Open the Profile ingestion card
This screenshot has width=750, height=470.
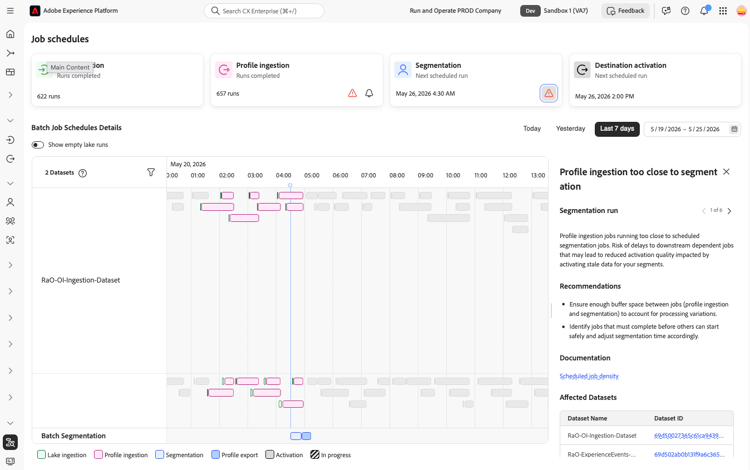pyautogui.click(x=297, y=80)
